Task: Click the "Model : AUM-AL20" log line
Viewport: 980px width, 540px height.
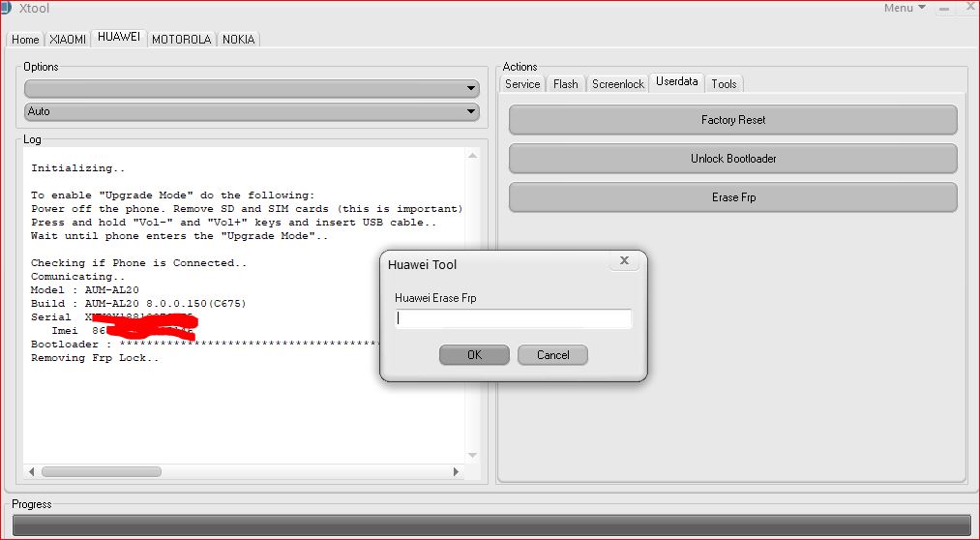Action: [85, 290]
